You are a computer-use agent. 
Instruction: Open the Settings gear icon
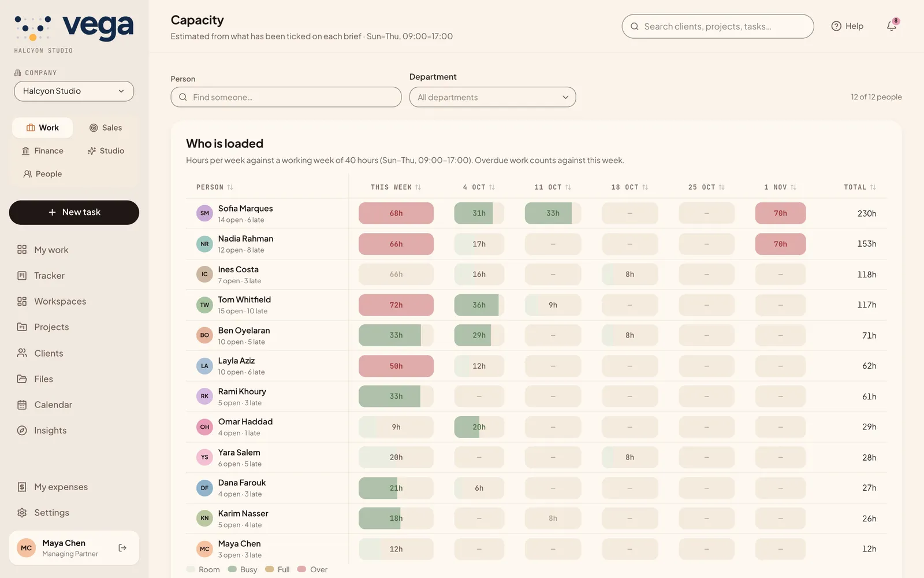[22, 513]
